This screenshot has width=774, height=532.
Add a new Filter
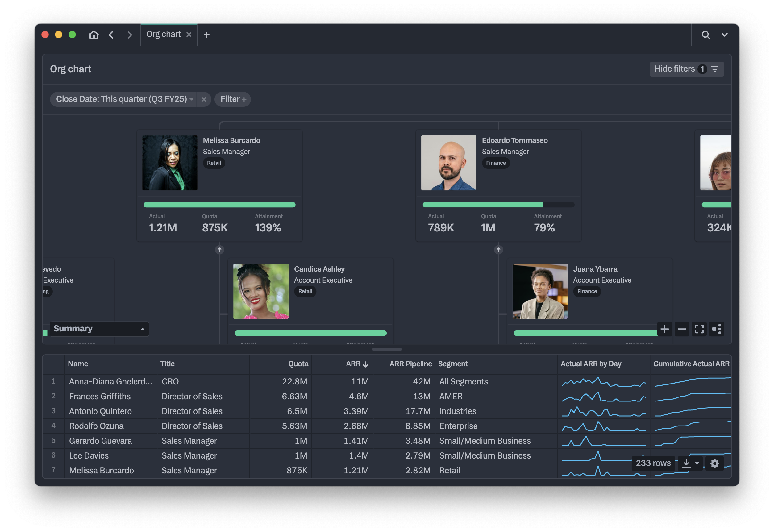coord(233,99)
